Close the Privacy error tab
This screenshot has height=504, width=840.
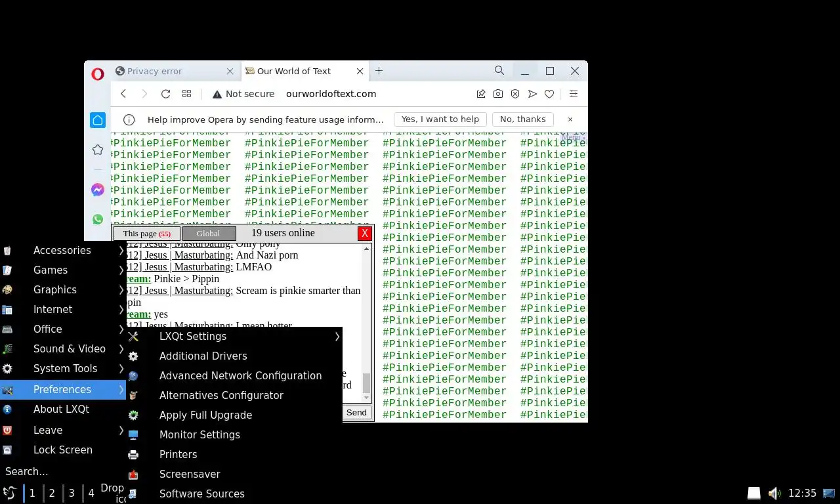230,71
